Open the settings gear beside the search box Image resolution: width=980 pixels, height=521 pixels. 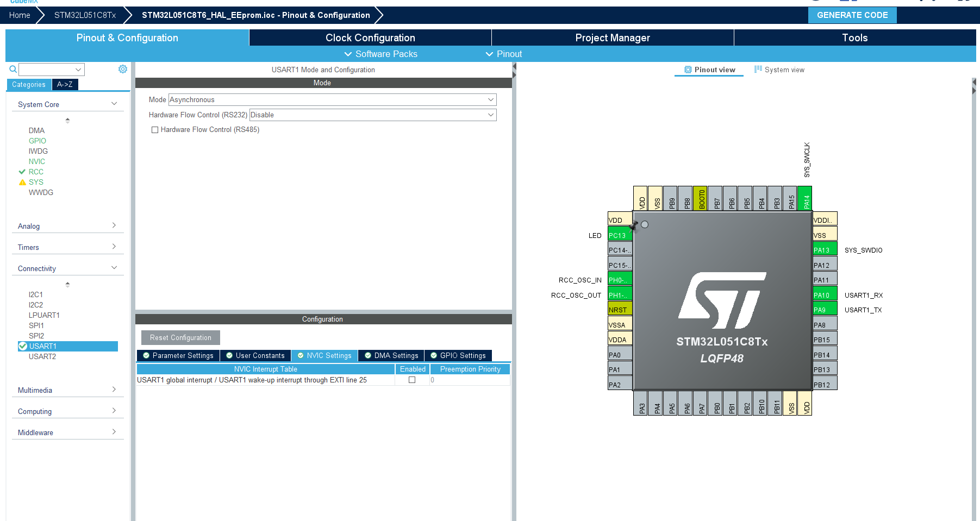pos(123,69)
